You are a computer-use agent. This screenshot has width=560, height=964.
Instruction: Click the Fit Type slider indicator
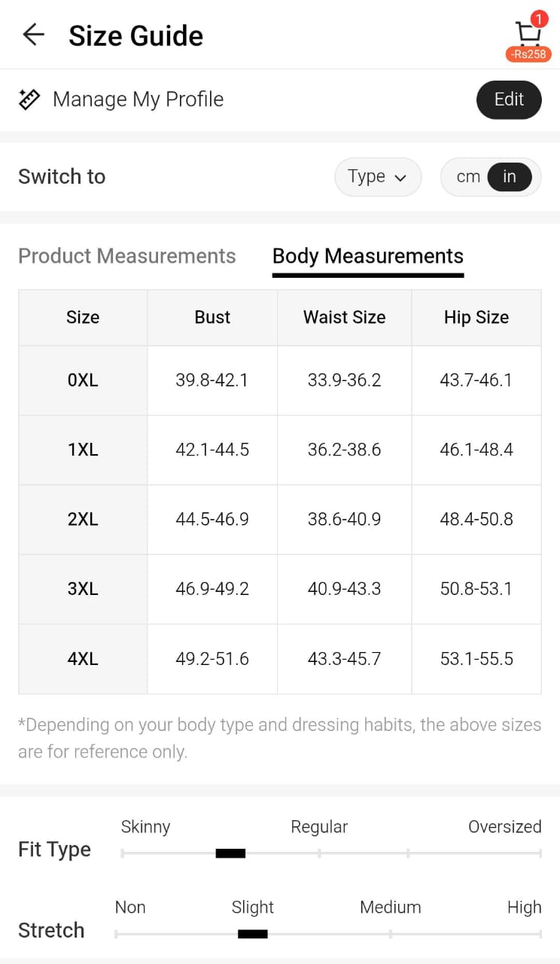[x=230, y=853]
